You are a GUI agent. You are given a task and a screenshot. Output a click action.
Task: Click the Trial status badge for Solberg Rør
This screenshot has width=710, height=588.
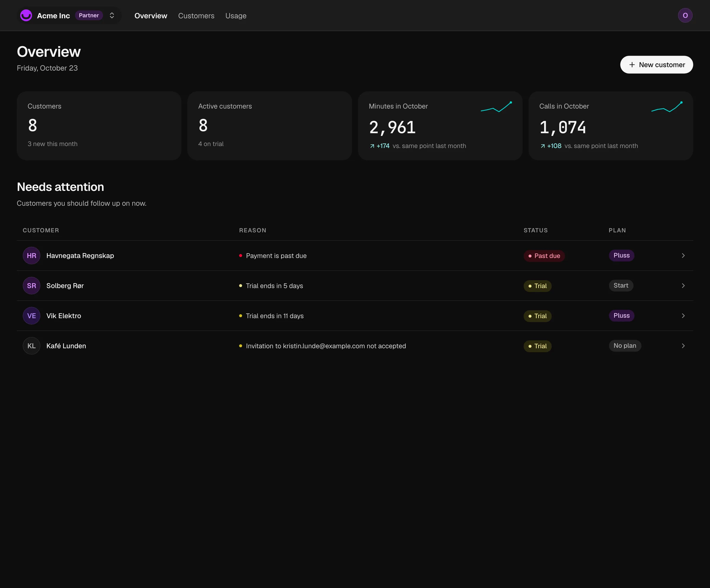[537, 286]
